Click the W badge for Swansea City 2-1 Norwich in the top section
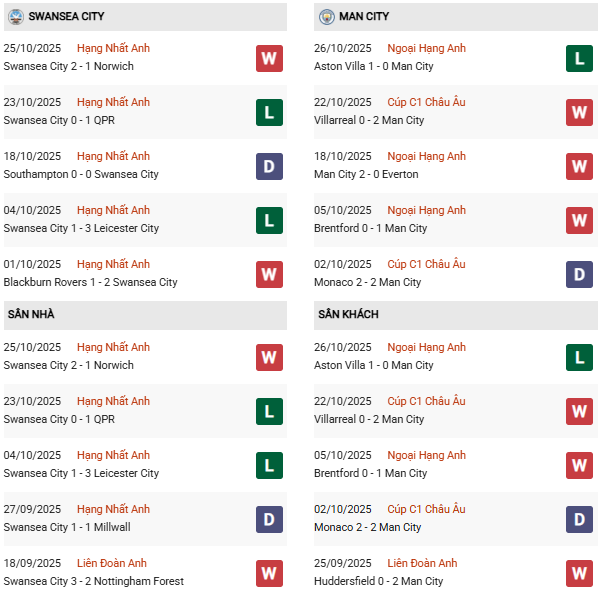Screen dimensions: 600x595 pos(269,58)
